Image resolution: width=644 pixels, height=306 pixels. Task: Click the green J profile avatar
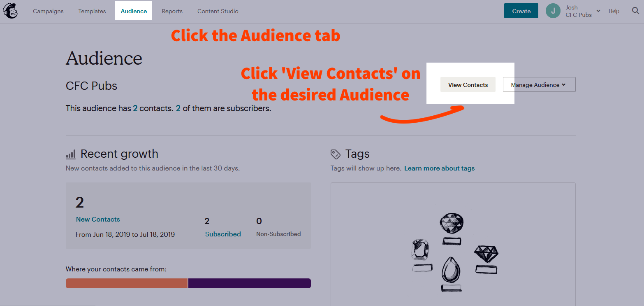pyautogui.click(x=553, y=11)
